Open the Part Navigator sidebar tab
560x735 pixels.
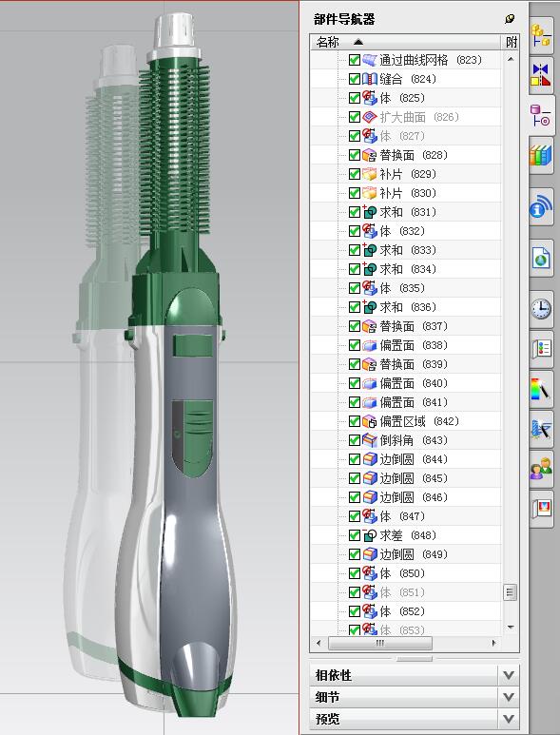tap(541, 115)
